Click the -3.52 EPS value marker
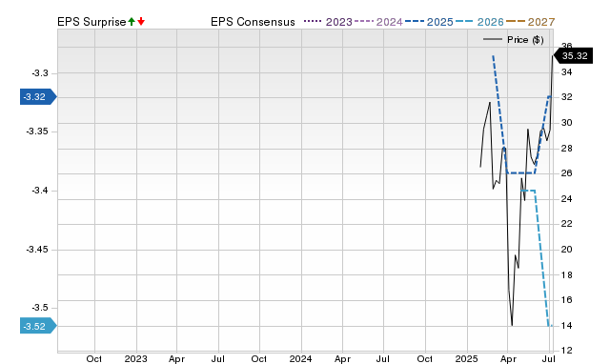This screenshot has height=364, width=610. tap(38, 326)
